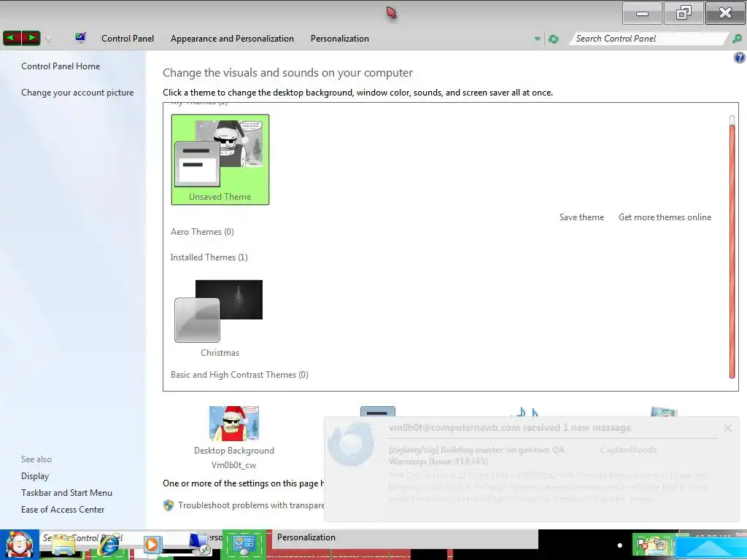
Task: Click the Screen Saver icon
Action: pyautogui.click(x=664, y=413)
